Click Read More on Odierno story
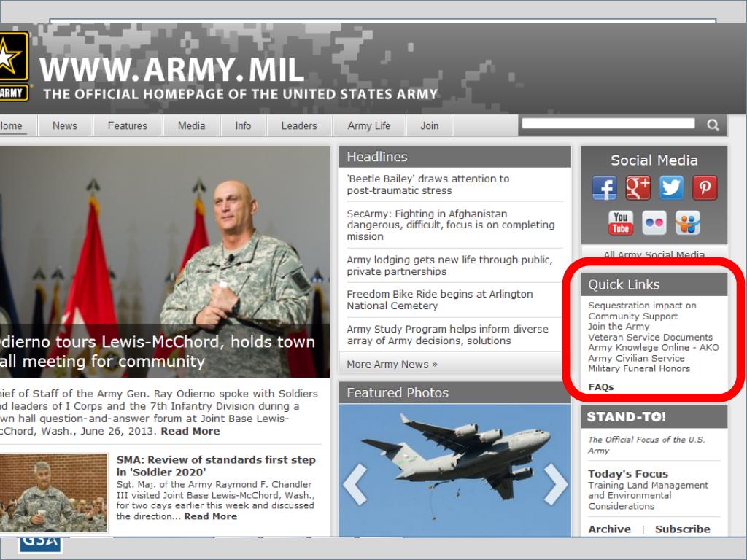The height and width of the screenshot is (560, 747). (x=190, y=432)
